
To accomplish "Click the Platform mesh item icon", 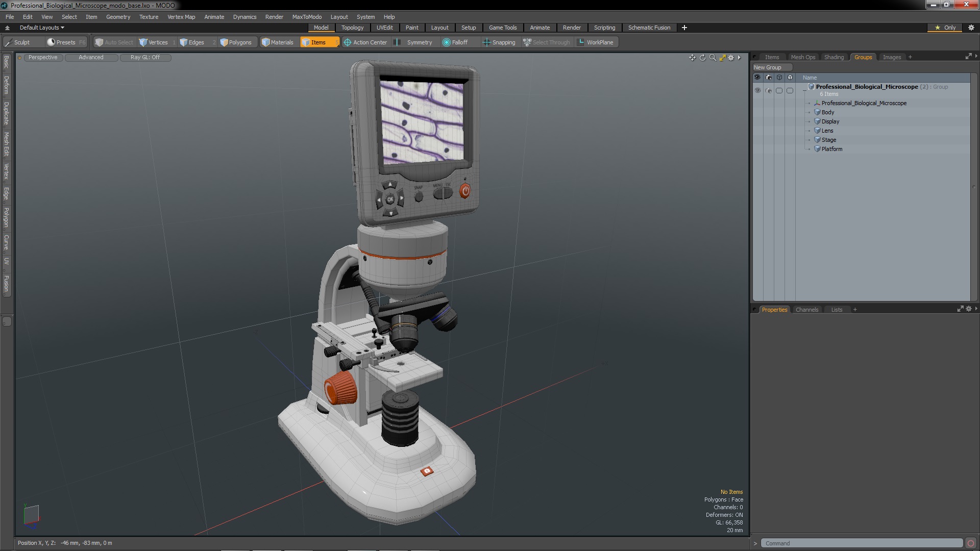I will [x=817, y=149].
